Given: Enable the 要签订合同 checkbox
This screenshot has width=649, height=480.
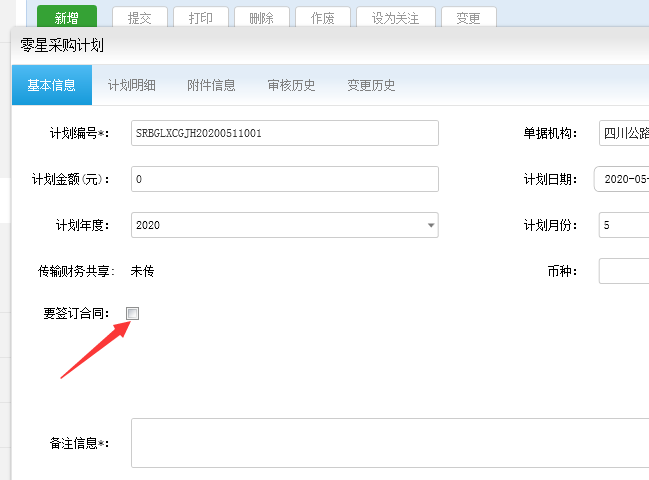Looking at the screenshot, I should (x=133, y=314).
